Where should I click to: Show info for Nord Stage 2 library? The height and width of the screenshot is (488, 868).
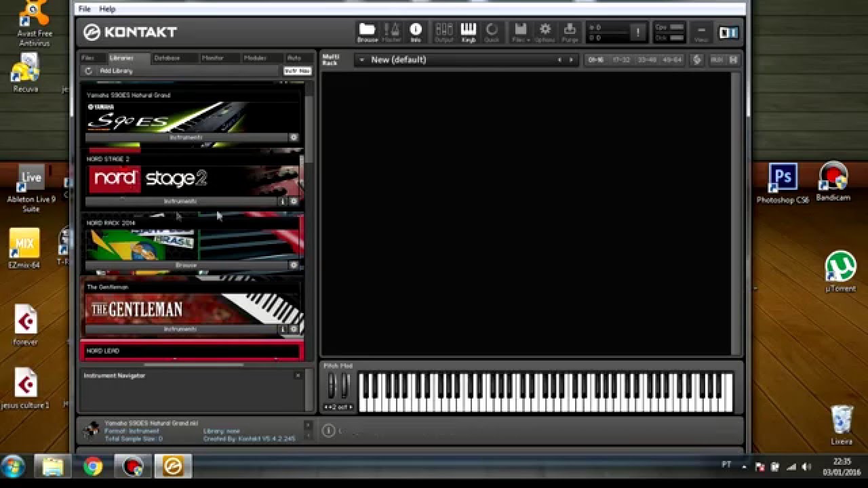tap(283, 201)
